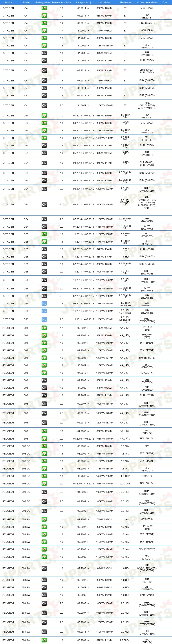This screenshot has width=172, height=644.
Task: Click the Oznaczenie silnika column header
Action: (x=147, y=2)
